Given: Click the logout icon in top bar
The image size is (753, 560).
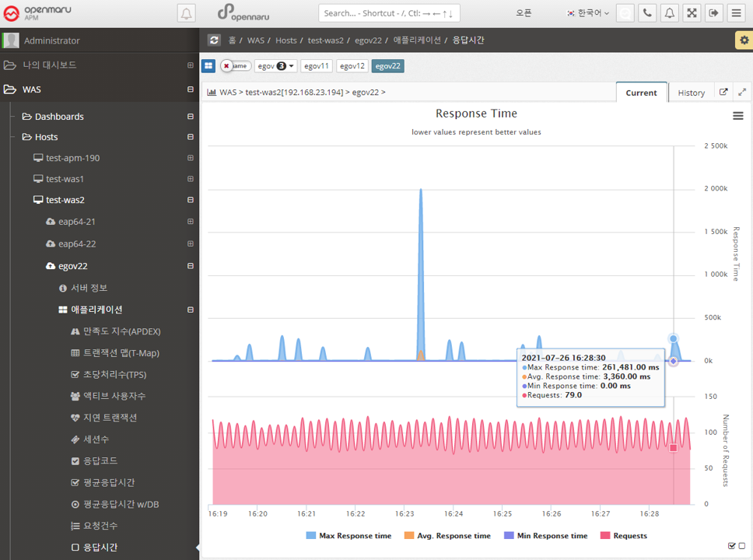Looking at the screenshot, I should pos(713,13).
